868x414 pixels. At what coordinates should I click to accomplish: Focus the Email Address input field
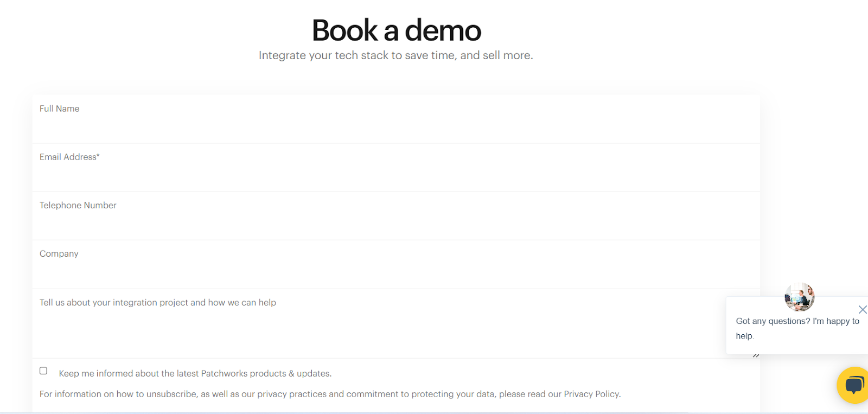tap(396, 176)
